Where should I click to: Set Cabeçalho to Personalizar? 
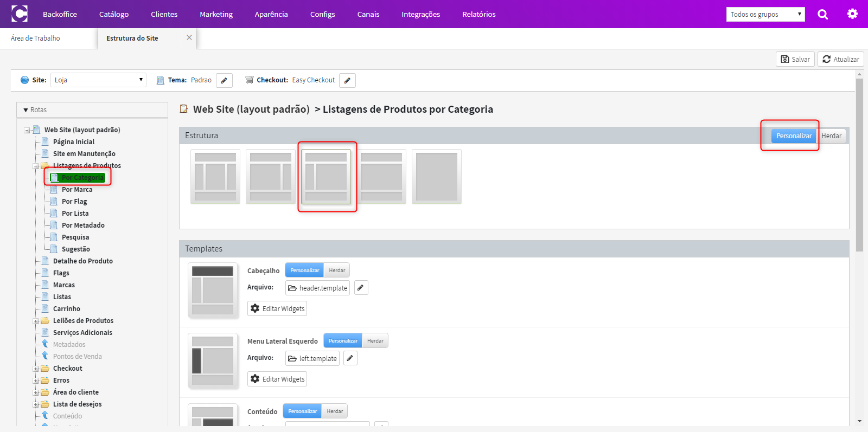click(x=304, y=270)
